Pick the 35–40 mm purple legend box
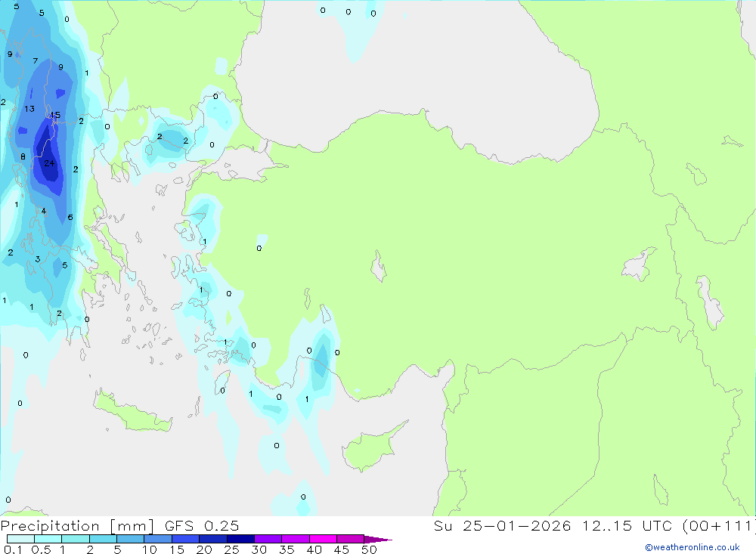Image resolution: width=756 pixels, height=554 pixels. click(296, 539)
